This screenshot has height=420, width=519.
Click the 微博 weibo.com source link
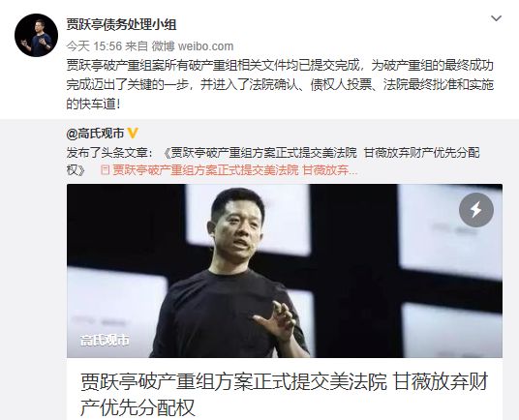pos(193,46)
